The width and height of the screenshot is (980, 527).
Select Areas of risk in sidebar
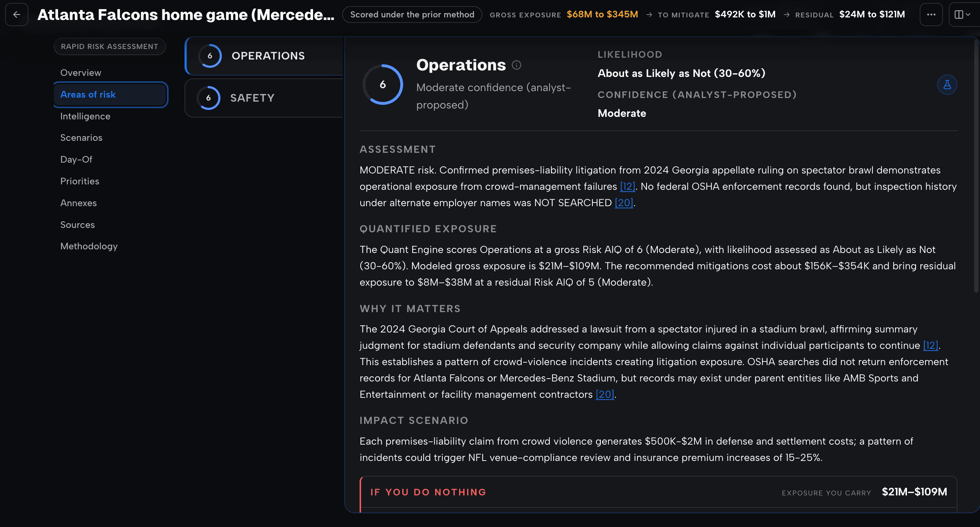[x=111, y=95]
